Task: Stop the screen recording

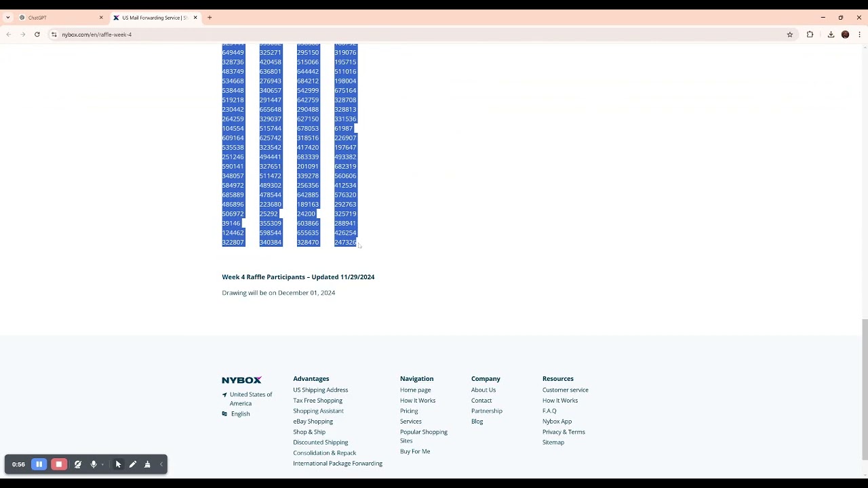Action: point(59,464)
